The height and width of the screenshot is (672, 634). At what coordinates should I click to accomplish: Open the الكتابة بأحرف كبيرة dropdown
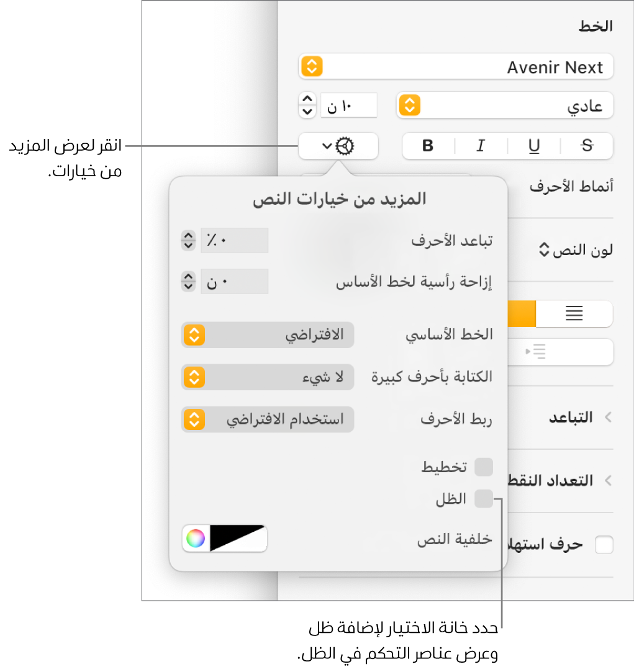click(x=268, y=377)
